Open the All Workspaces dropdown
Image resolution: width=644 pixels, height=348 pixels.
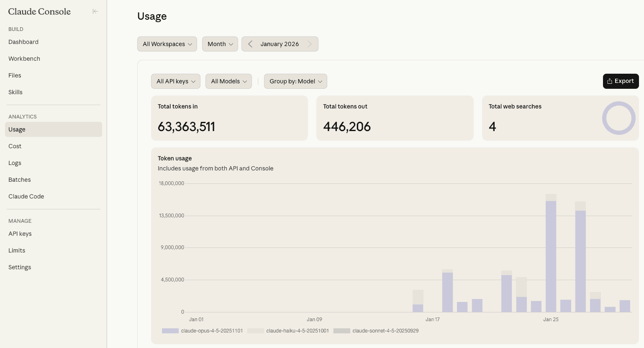point(167,44)
